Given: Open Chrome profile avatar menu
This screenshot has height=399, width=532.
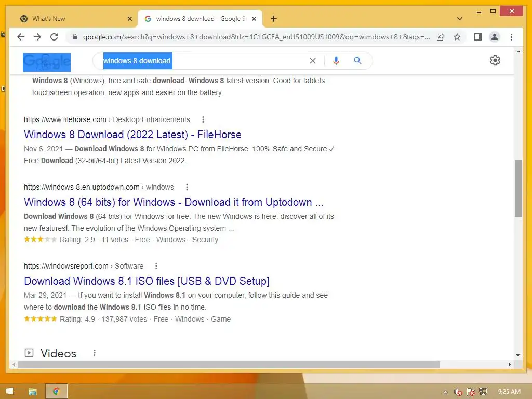Looking at the screenshot, I should (x=495, y=37).
